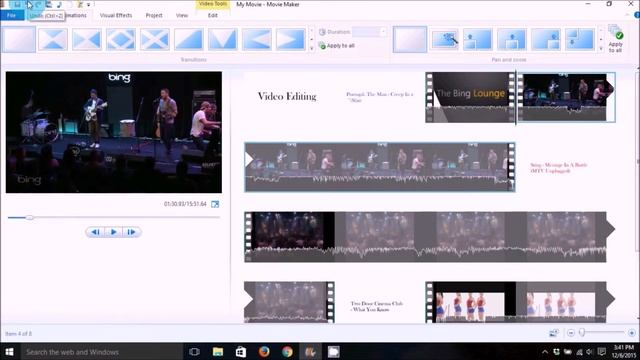Apply the pan from upper-left effect
This screenshot has height=360, width=640.
click(x=580, y=39)
